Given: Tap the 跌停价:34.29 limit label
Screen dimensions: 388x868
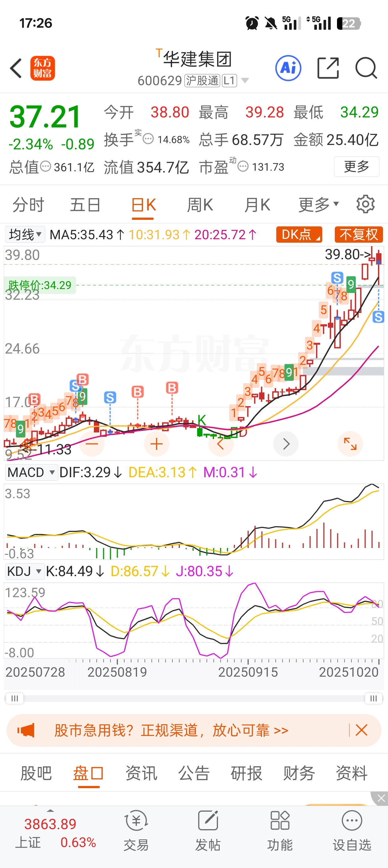Looking at the screenshot, I should pos(40,285).
